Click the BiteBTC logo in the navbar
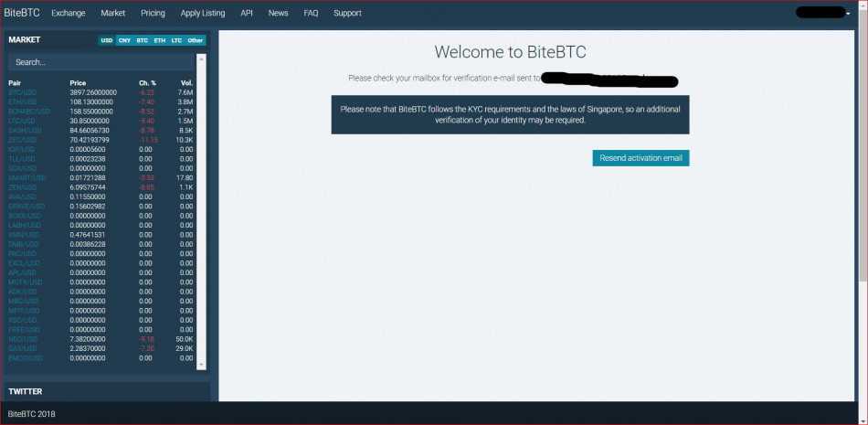The image size is (868, 425). [x=22, y=13]
